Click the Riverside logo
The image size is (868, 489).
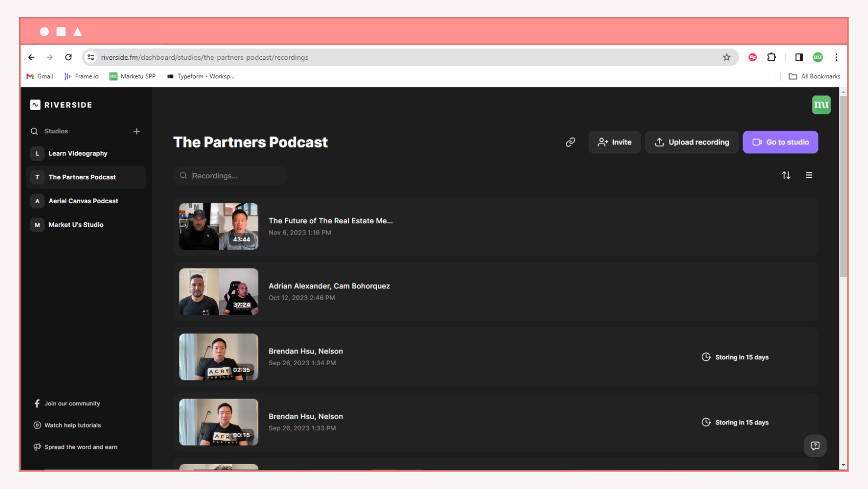61,105
